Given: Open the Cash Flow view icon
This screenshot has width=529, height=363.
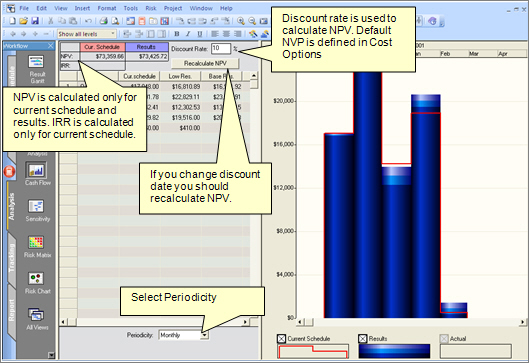Looking at the screenshot, I should 36,170.
